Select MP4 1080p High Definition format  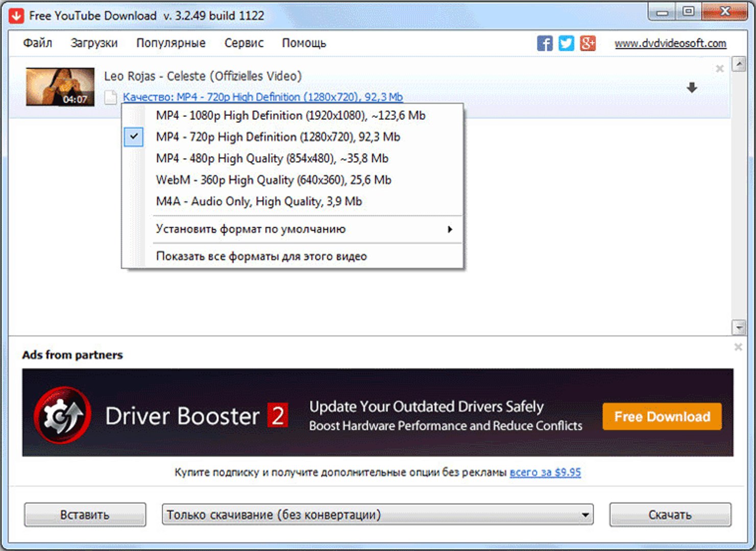pyautogui.click(x=292, y=115)
